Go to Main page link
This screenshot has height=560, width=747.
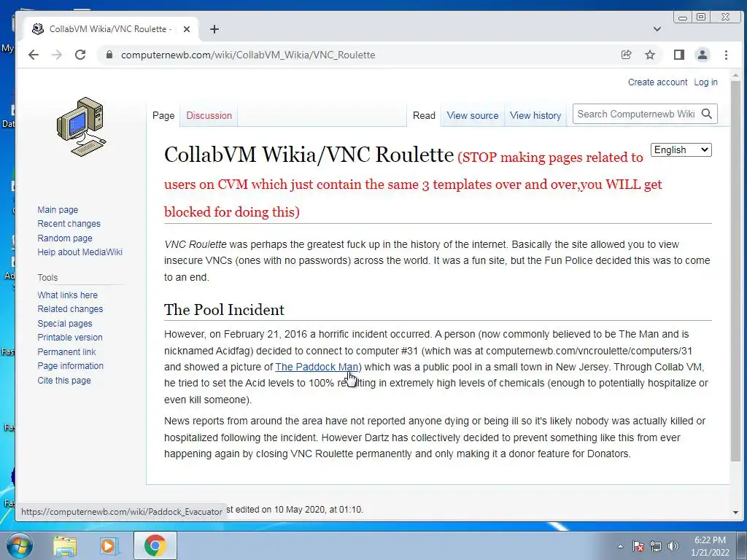click(x=58, y=209)
